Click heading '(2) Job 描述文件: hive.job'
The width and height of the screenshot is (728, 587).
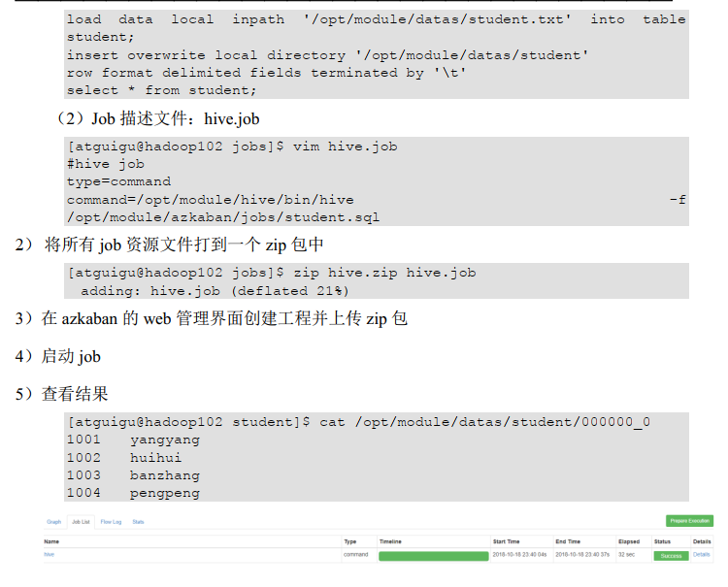(x=157, y=118)
